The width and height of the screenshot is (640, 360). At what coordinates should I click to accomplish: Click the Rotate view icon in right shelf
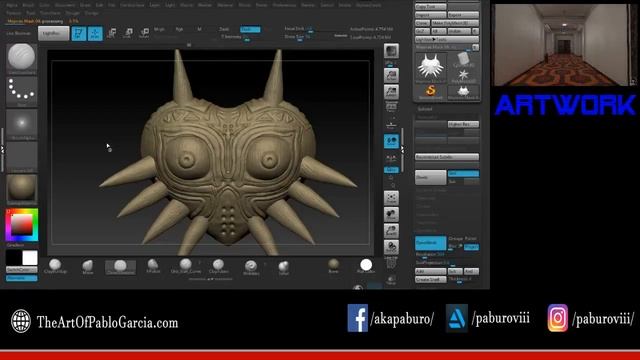pyautogui.click(x=391, y=247)
